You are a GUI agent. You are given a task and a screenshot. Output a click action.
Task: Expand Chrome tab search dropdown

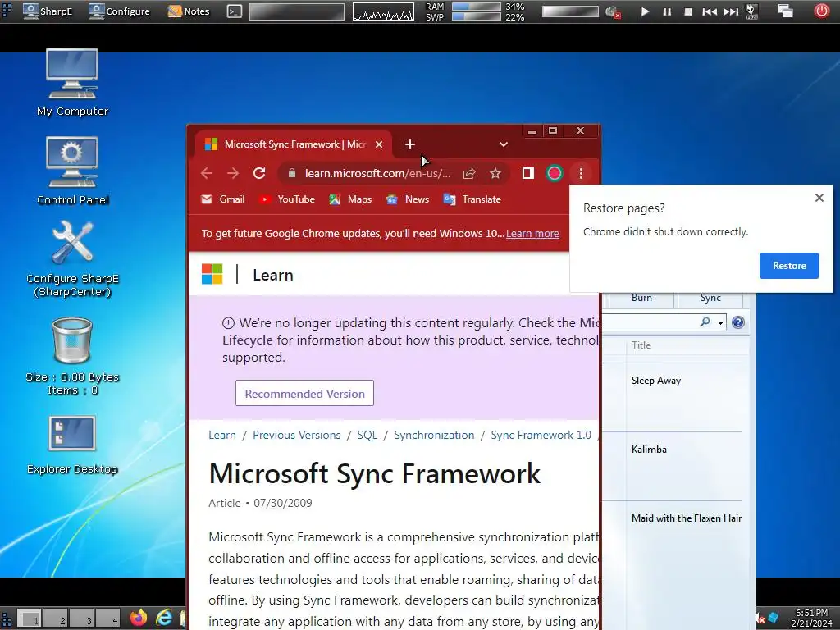point(503,144)
